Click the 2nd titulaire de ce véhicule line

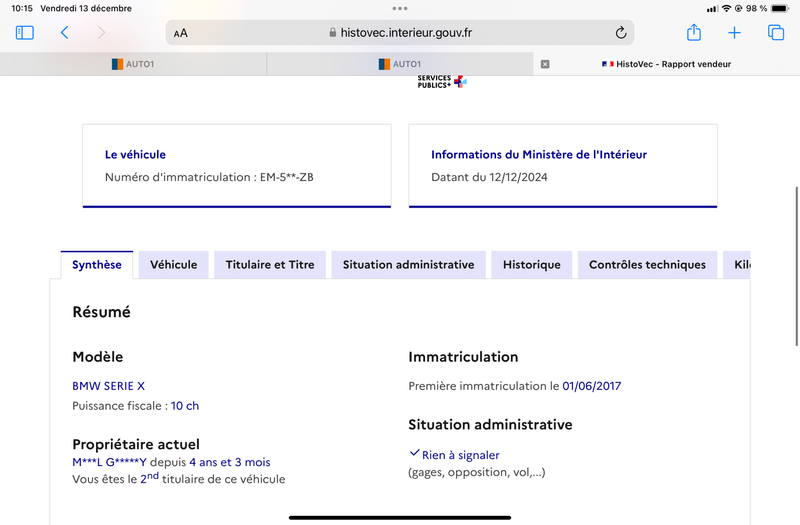click(x=179, y=479)
